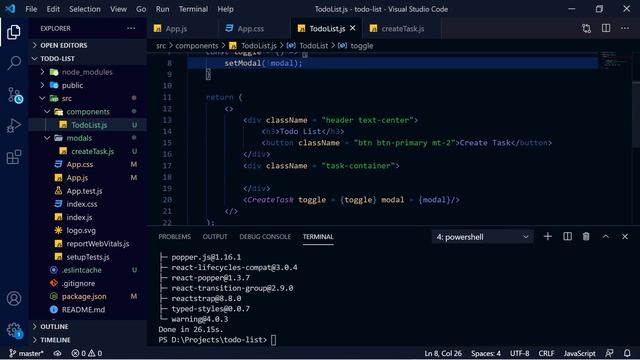Viewport: 640px width, 360px height.
Task: Open the Explorer view in activity bar
Action: tap(14, 32)
